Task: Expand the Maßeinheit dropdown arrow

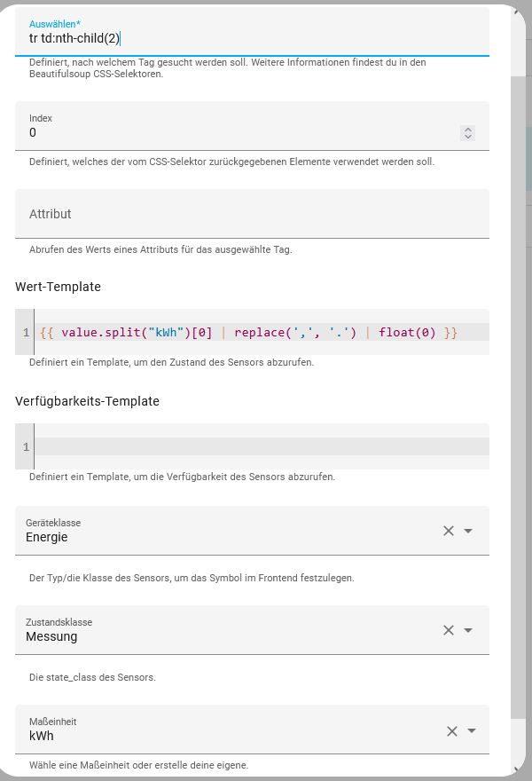Action: pos(472,730)
